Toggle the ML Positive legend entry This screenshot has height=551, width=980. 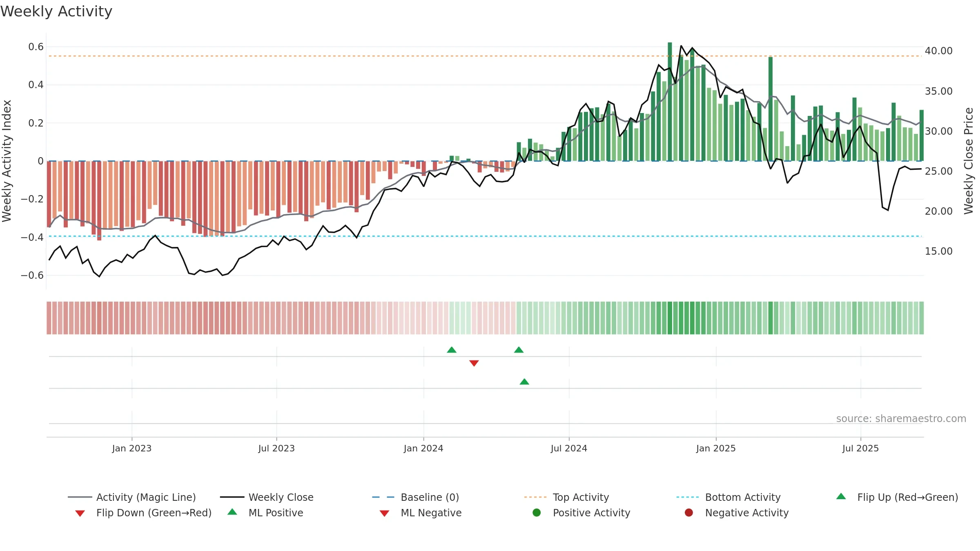coord(265,513)
